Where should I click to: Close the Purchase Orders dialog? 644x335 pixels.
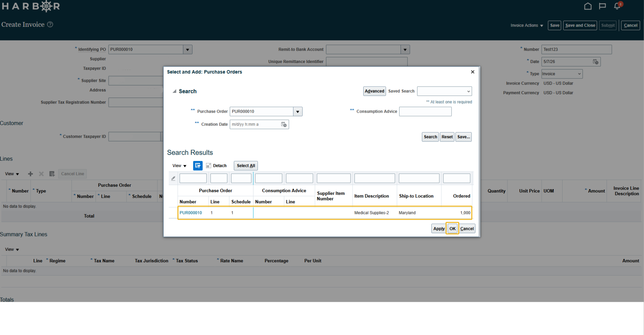pyautogui.click(x=473, y=72)
